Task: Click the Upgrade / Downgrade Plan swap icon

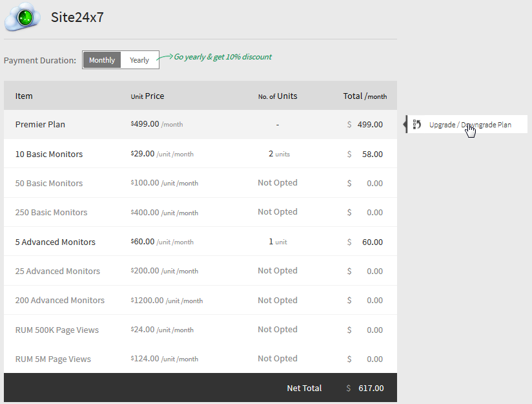Action: [x=416, y=125]
